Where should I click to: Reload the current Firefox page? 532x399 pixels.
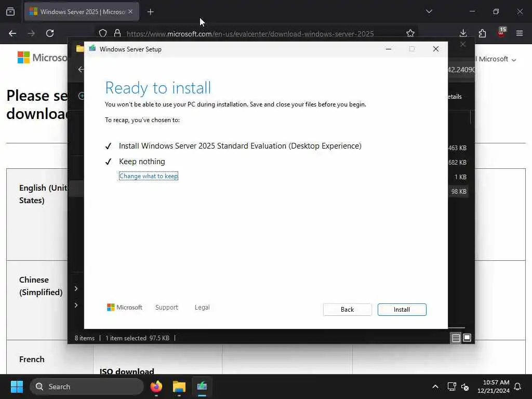(50, 33)
